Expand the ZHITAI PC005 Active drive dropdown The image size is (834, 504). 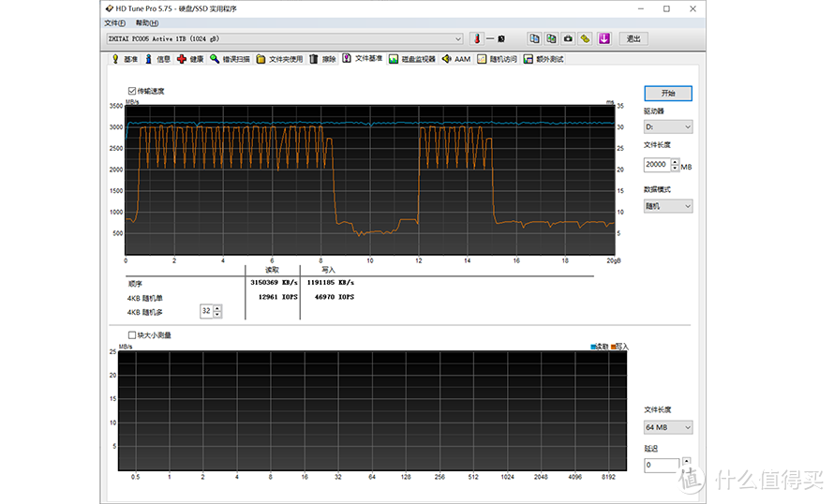point(458,38)
